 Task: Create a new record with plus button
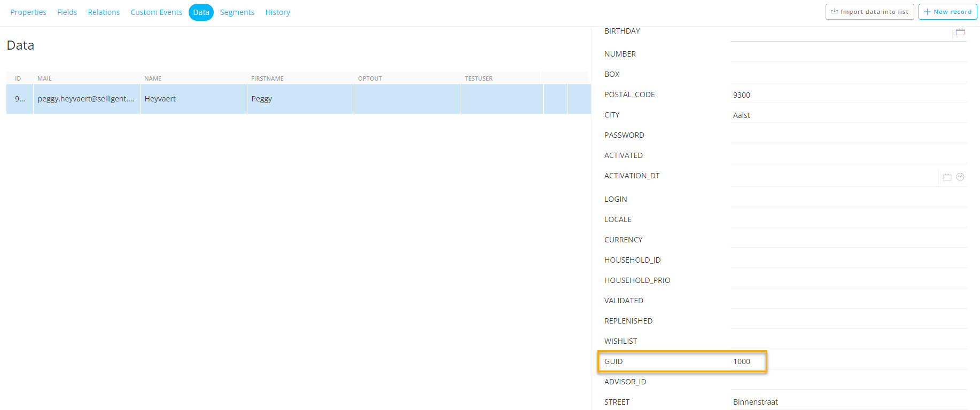click(947, 12)
